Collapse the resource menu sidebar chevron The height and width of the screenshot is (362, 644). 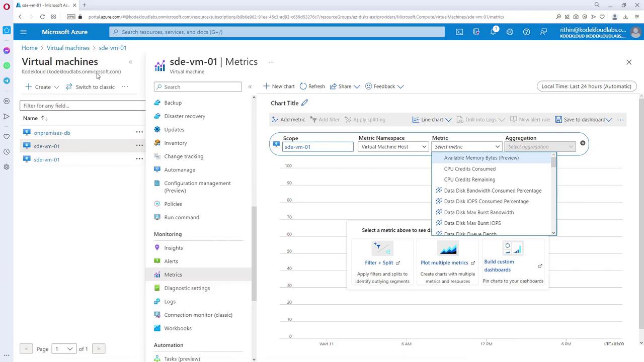point(250,87)
